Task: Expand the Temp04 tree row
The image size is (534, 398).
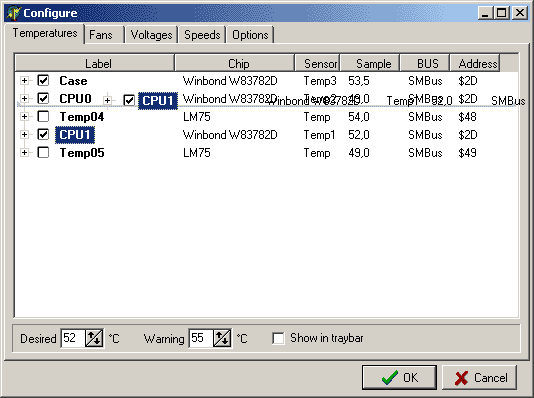Action: (x=24, y=117)
